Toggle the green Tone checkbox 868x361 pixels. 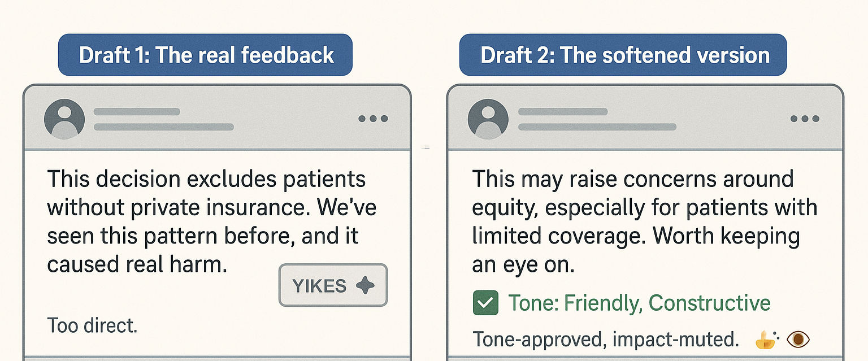click(x=485, y=303)
